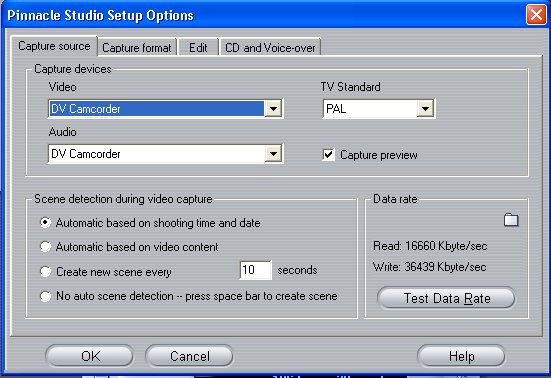Click the Read: 16660 Kbyte/sec text

click(430, 246)
